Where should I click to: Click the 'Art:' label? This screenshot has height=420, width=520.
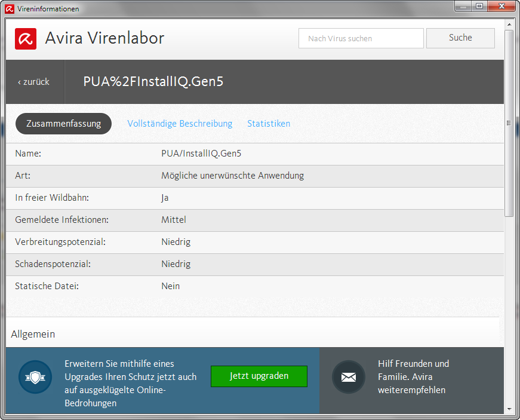coord(23,176)
